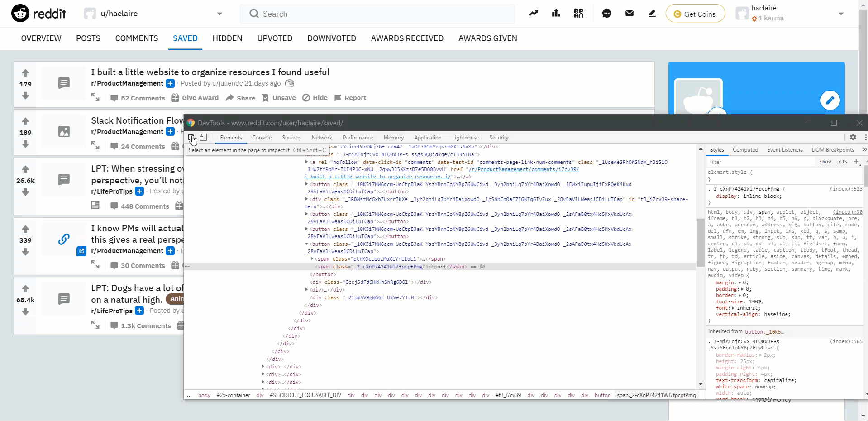Screen dimensions: 868x421
Task: Toggle the device toolbar icon in DevTools
Action: pyautogui.click(x=204, y=137)
